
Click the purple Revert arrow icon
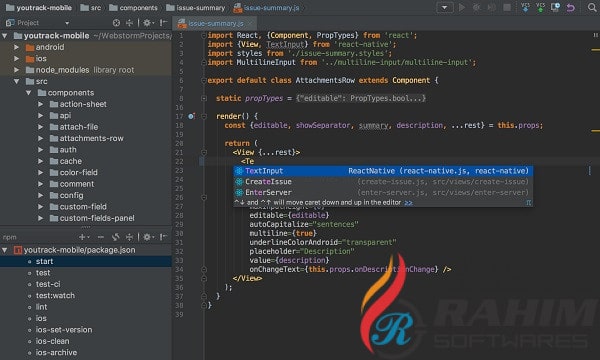coord(570,7)
